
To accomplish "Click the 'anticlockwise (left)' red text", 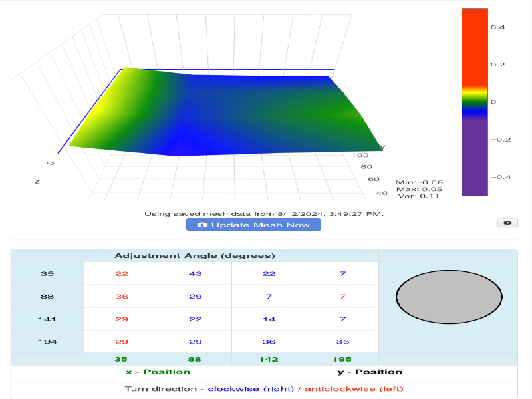I will (354, 389).
